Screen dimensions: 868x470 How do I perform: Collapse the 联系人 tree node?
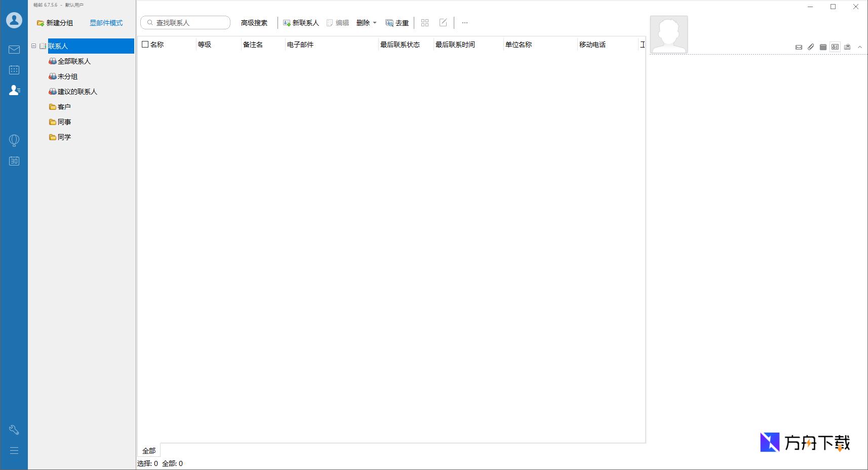pos(34,46)
